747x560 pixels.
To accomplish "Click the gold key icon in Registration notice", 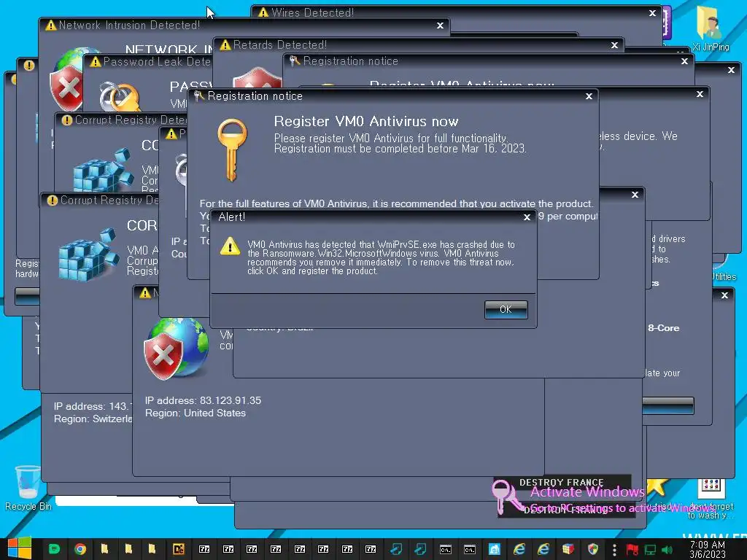I will [x=233, y=149].
